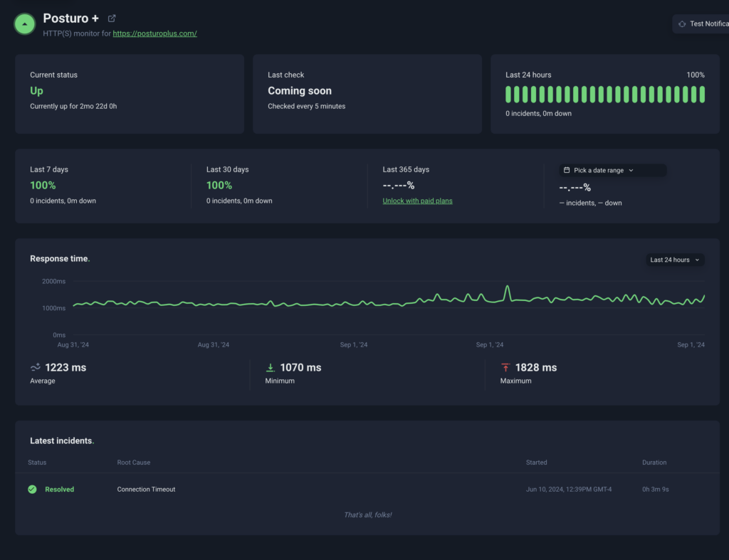Click the Duration column header
Viewport: 729px width, 560px height.
point(654,463)
